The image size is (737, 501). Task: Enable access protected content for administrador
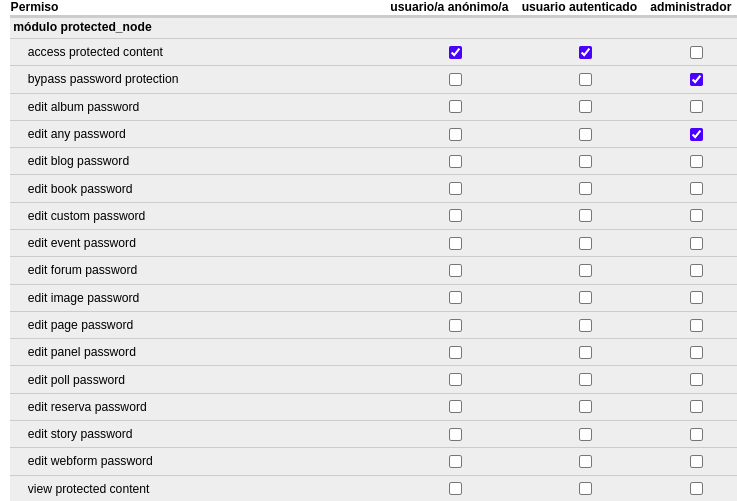tap(696, 52)
